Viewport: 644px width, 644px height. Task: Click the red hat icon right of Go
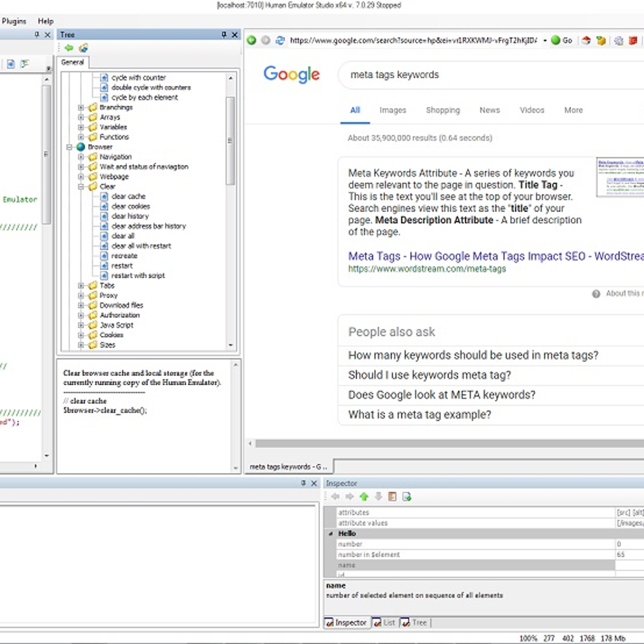coord(586,40)
